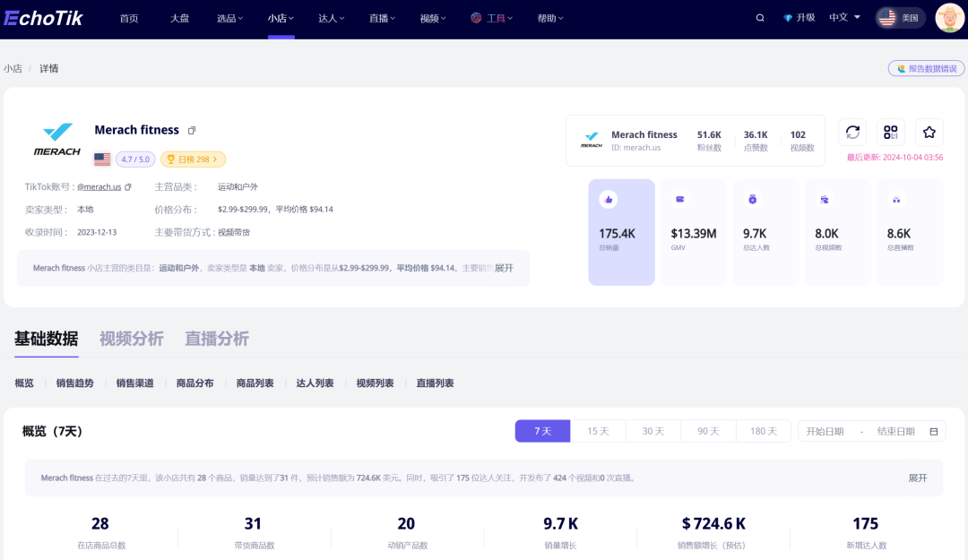Go to 大盘 in navigation
Viewport: 968px width, 560px height.
click(179, 19)
